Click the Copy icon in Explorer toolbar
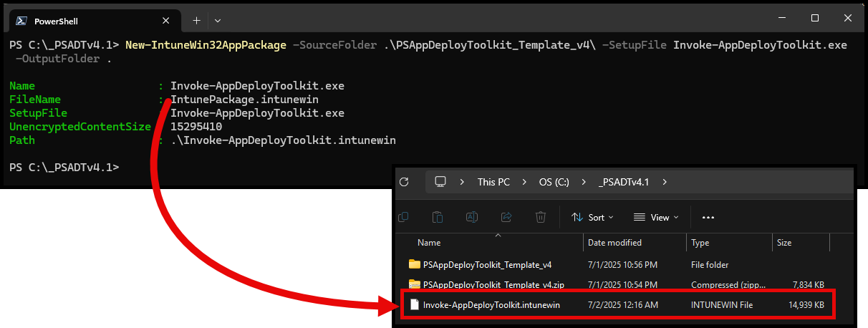The height and width of the screenshot is (328, 868). tap(403, 217)
